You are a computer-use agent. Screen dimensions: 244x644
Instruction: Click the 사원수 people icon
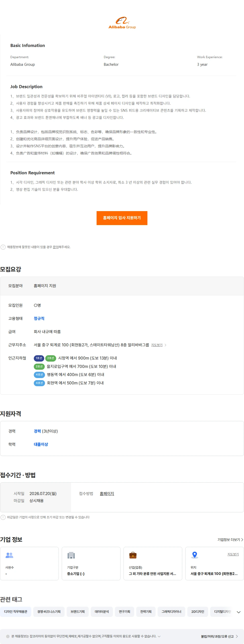point(9,555)
